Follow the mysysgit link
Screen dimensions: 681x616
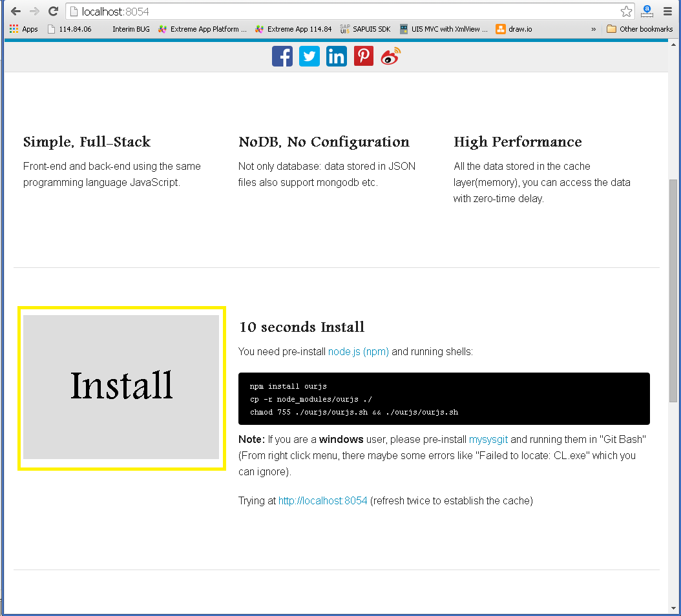488,439
